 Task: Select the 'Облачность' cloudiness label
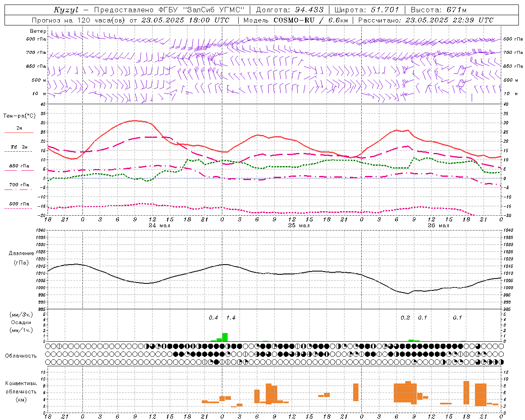click(21, 356)
